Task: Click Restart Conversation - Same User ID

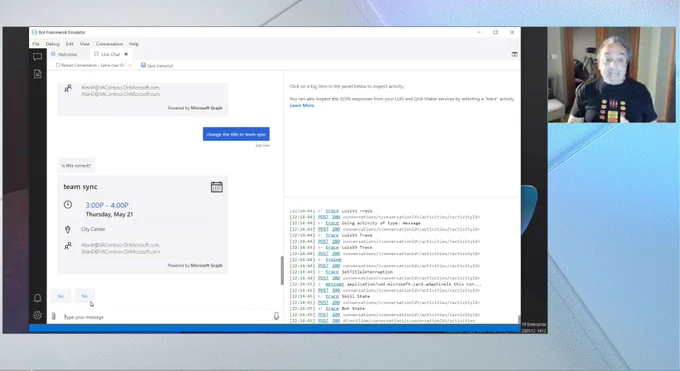Action: pyautogui.click(x=90, y=65)
